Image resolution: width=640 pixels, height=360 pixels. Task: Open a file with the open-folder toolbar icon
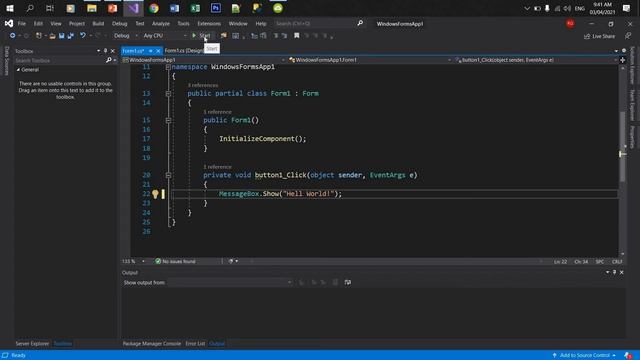tap(52, 36)
